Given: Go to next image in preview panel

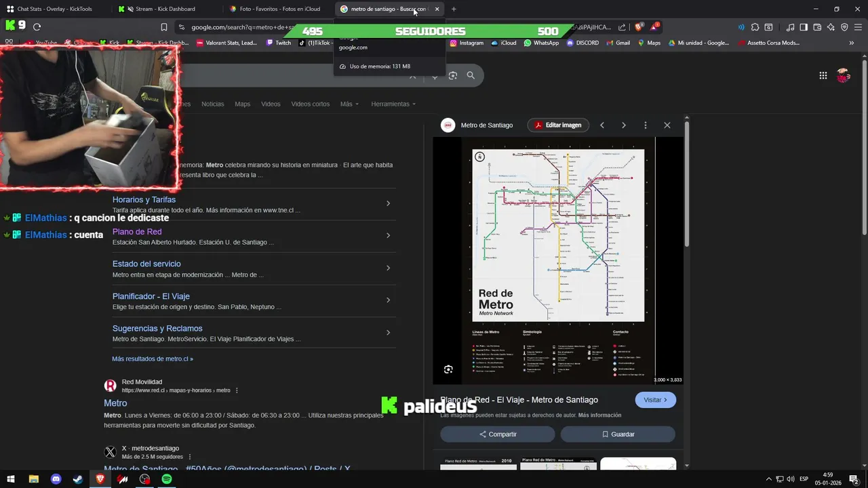Looking at the screenshot, I should click(623, 125).
